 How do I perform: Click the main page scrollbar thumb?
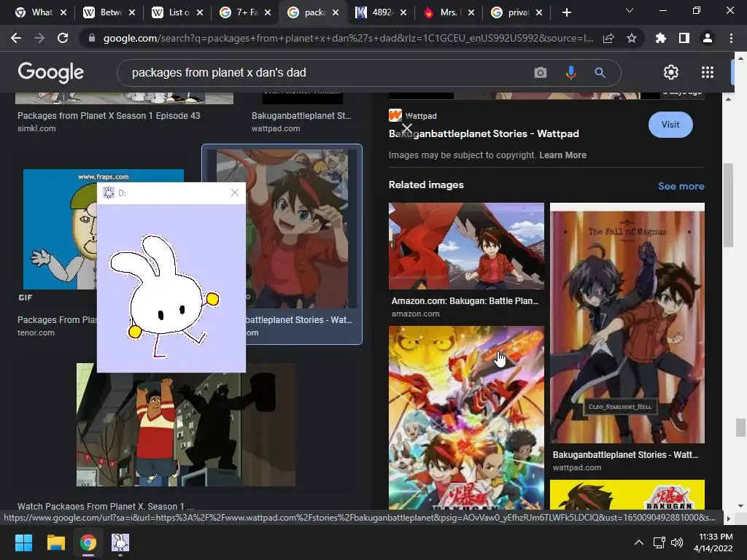click(740, 427)
